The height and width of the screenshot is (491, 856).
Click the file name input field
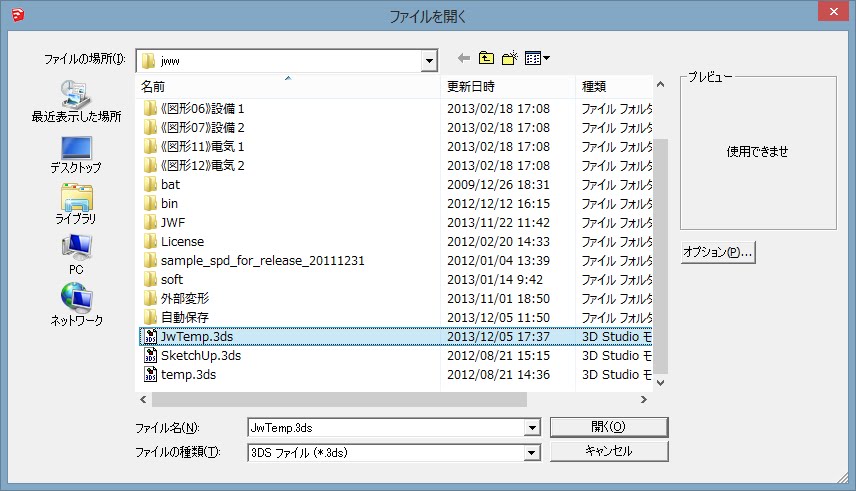pyautogui.click(x=385, y=428)
